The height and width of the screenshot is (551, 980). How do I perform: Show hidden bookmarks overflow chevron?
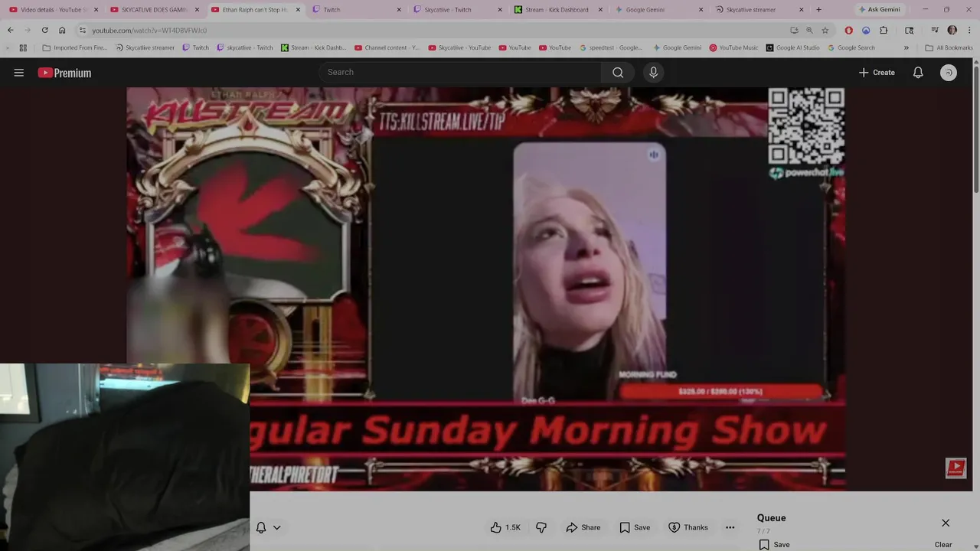point(906,47)
